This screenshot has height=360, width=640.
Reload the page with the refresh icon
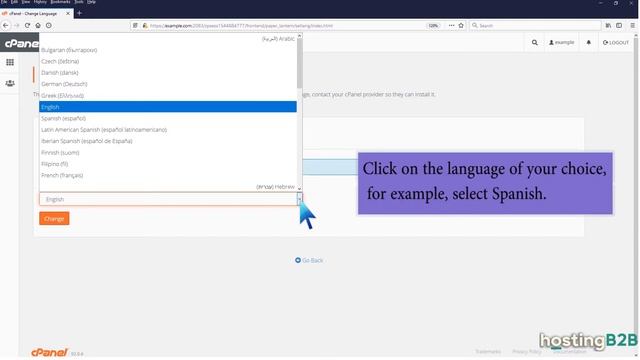27,25
